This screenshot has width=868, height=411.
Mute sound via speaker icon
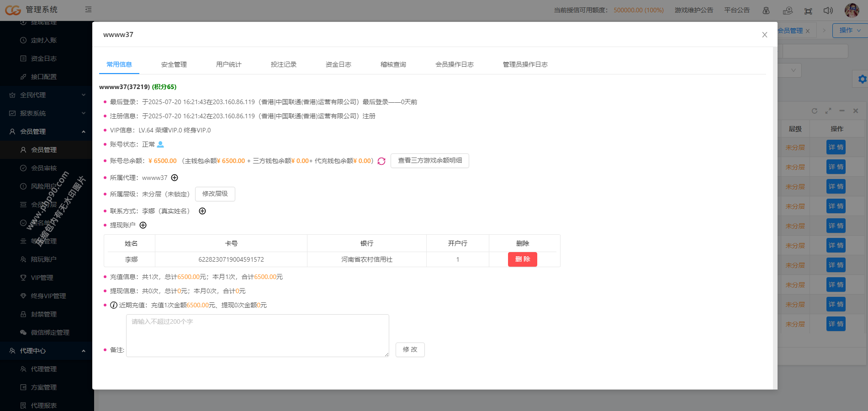(828, 11)
